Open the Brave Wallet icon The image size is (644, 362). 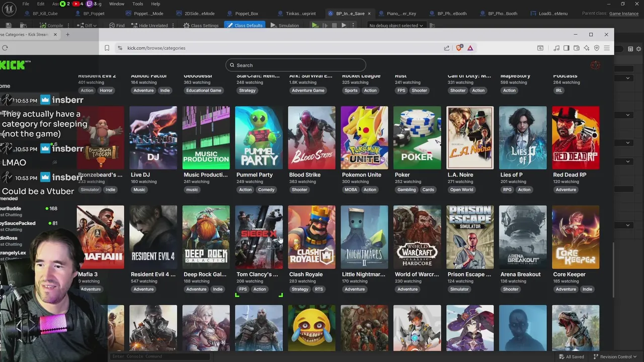coord(577,48)
